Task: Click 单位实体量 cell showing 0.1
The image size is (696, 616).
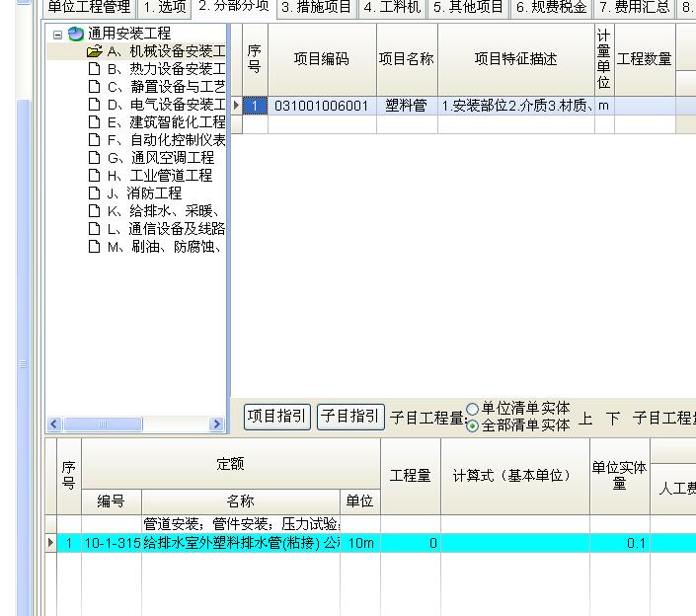Action: click(x=620, y=543)
